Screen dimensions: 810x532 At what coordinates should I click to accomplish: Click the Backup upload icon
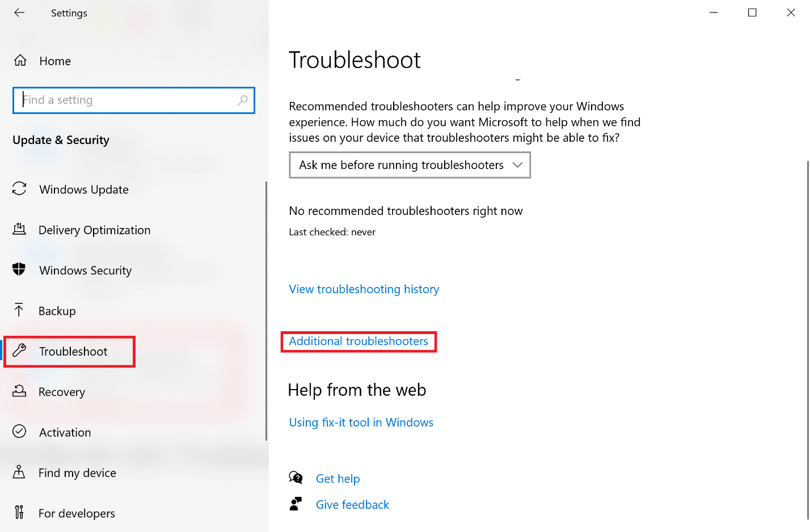(x=20, y=310)
